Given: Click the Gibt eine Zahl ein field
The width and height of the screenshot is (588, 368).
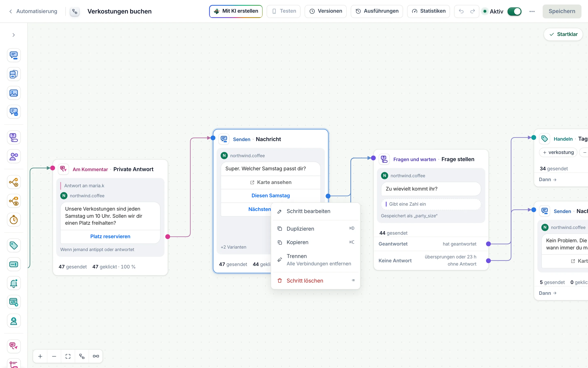Looking at the screenshot, I should click(x=431, y=204).
